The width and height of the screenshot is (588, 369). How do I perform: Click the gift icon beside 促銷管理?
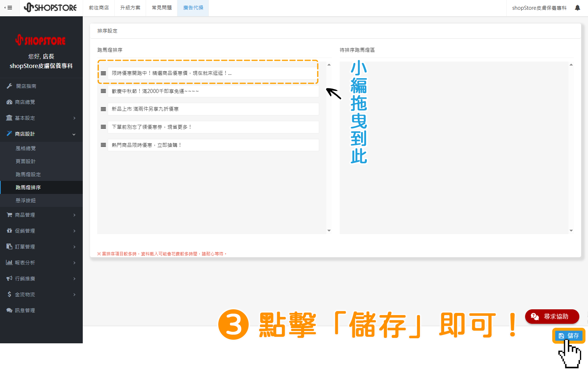(x=9, y=231)
